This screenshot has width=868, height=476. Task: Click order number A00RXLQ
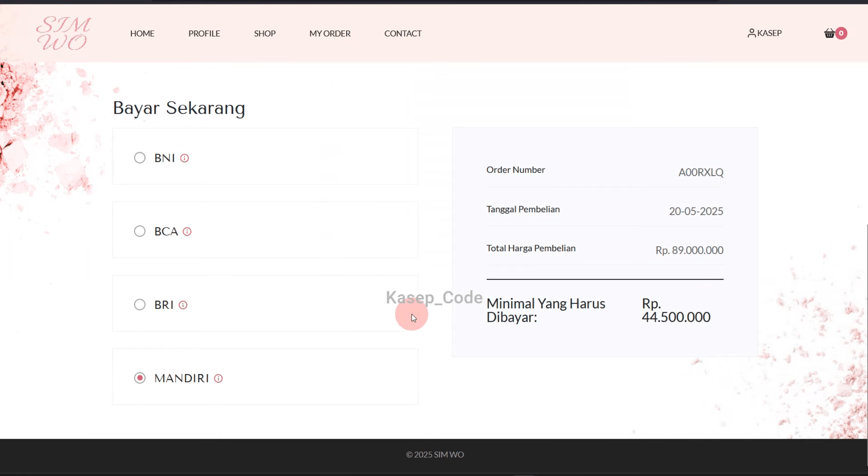pyautogui.click(x=701, y=172)
